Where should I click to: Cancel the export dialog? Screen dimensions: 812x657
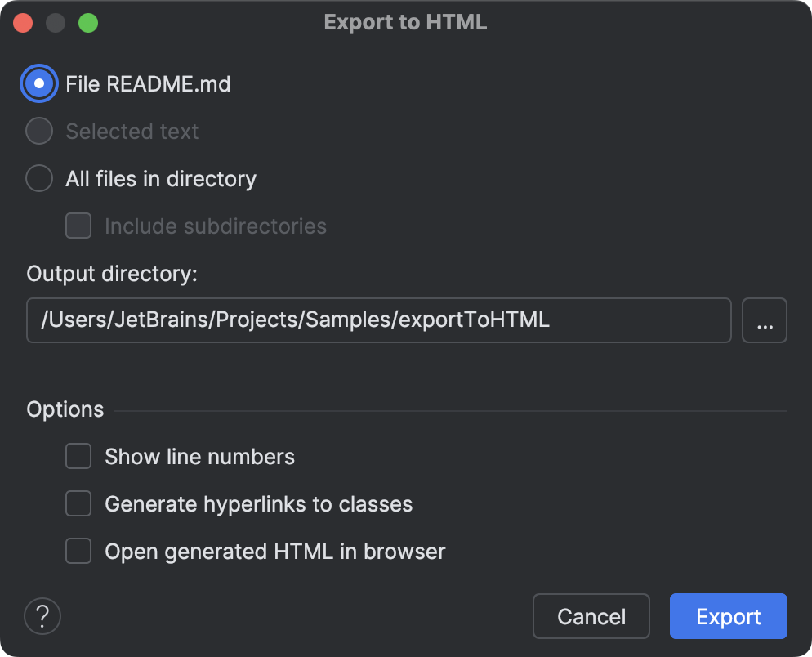coord(591,616)
